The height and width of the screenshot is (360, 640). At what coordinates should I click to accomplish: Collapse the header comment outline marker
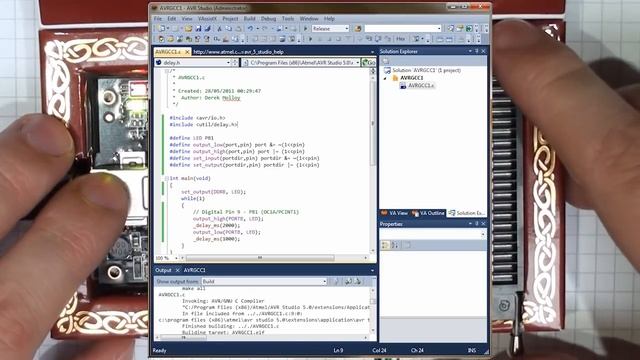pos(167,71)
